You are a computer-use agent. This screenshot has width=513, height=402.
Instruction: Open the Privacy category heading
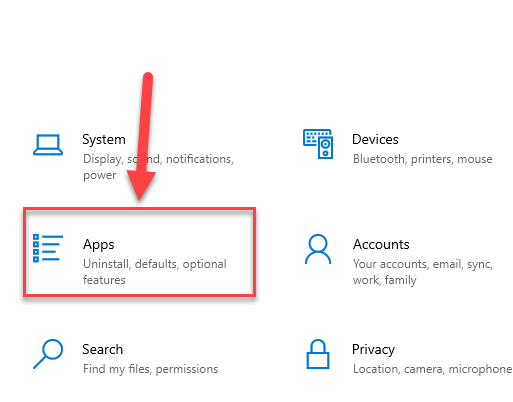(374, 350)
